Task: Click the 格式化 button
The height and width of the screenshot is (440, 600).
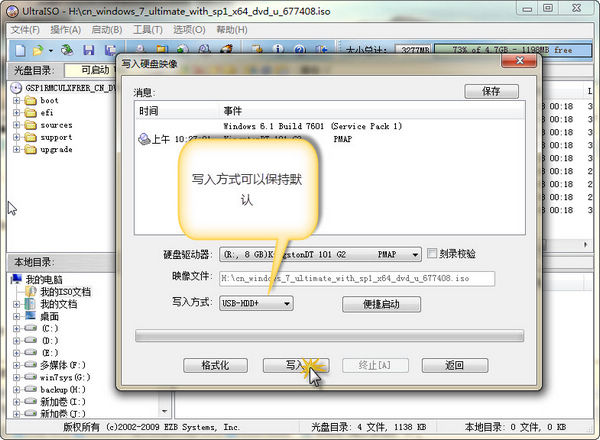Action: [x=215, y=365]
